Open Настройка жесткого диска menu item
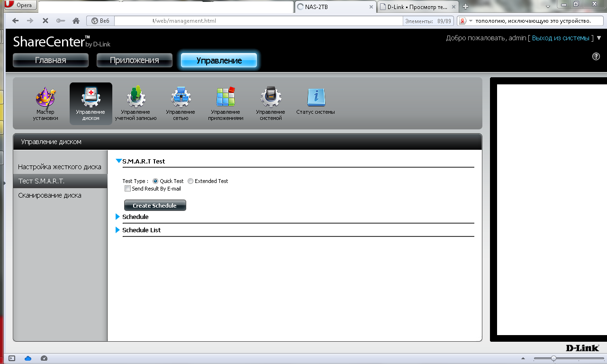 (x=60, y=167)
